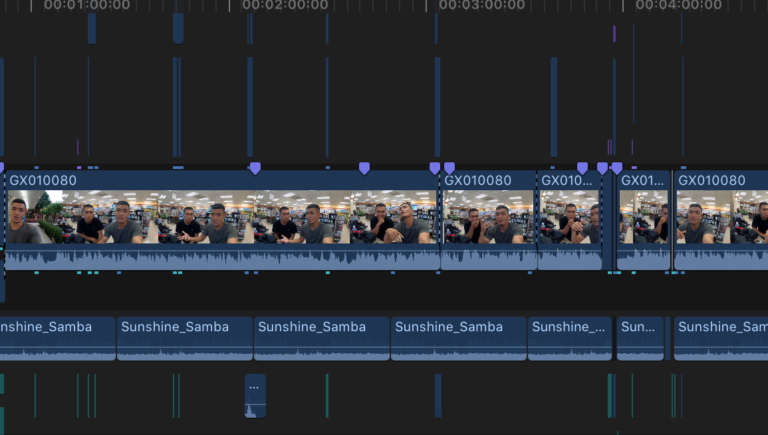Select the short Sun... audio clip

click(x=640, y=338)
